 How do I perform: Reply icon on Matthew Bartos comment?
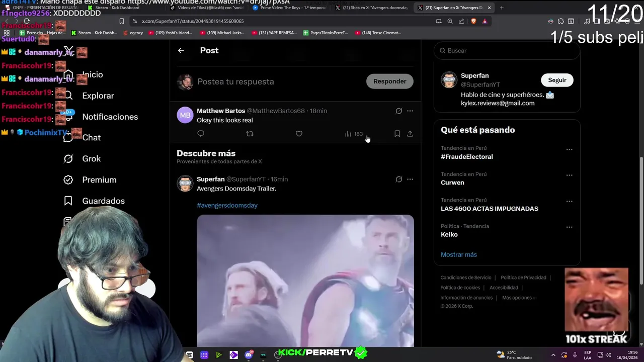(x=201, y=133)
